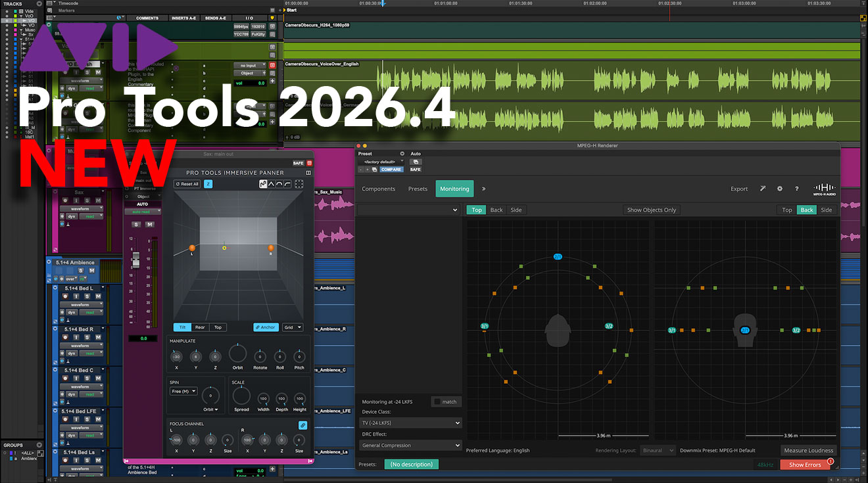Open the Presets tab in the renderer
The height and width of the screenshot is (483, 868).
[418, 189]
